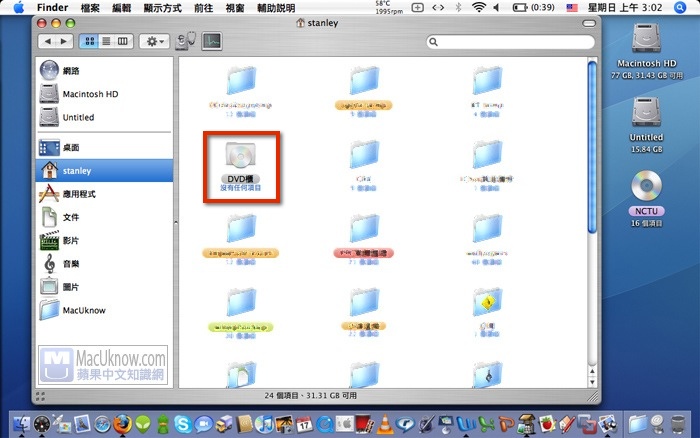Open the Activity Monitor toolbar icon
700x438 pixels.
pyautogui.click(x=212, y=41)
